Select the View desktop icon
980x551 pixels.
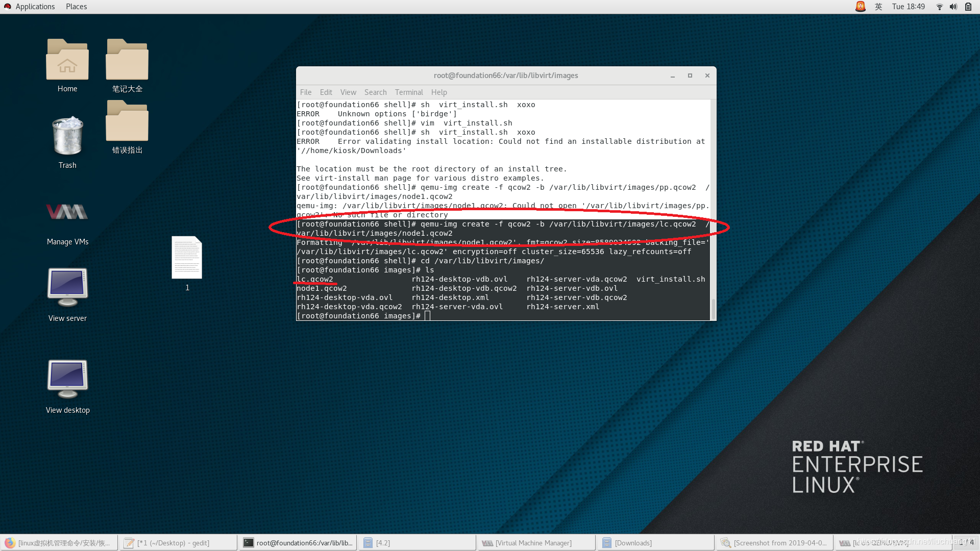coord(67,387)
